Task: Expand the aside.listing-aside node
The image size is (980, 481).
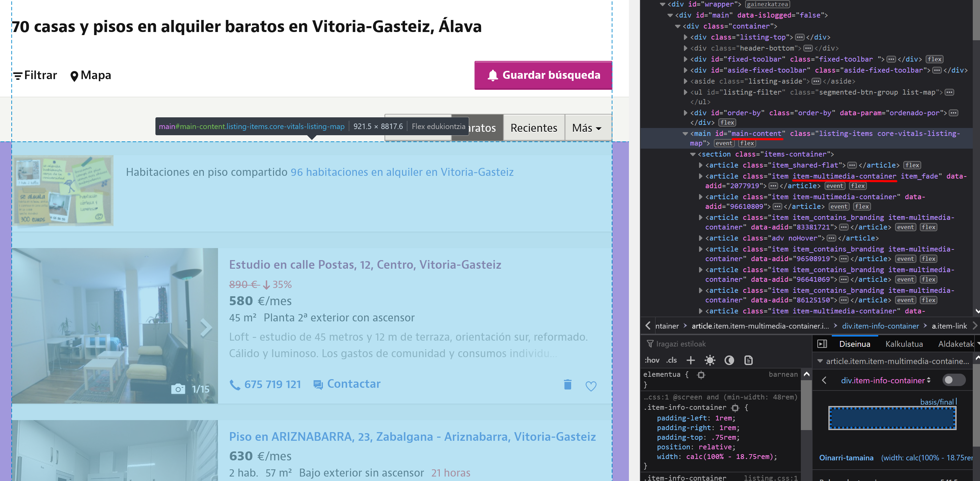Action: pyautogui.click(x=686, y=82)
